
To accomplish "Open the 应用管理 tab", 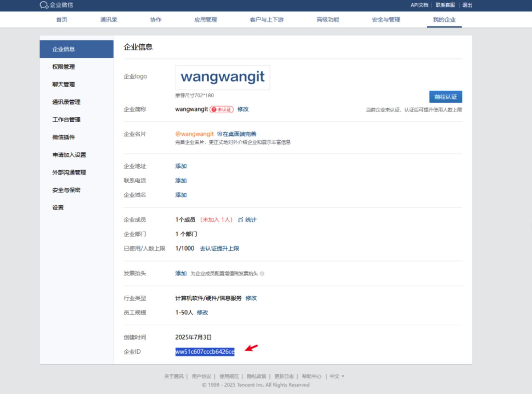I will [x=205, y=20].
